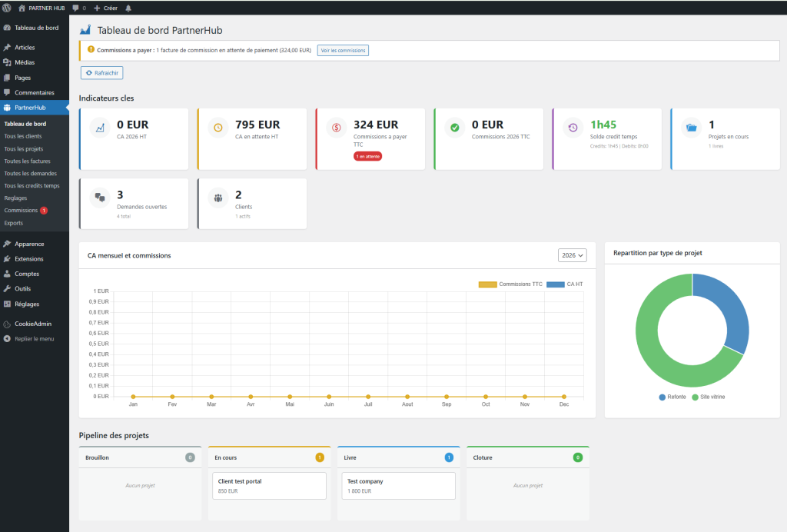The image size is (787, 532).
Task: Toggle Commissions TTC legend series
Action: pos(510,284)
